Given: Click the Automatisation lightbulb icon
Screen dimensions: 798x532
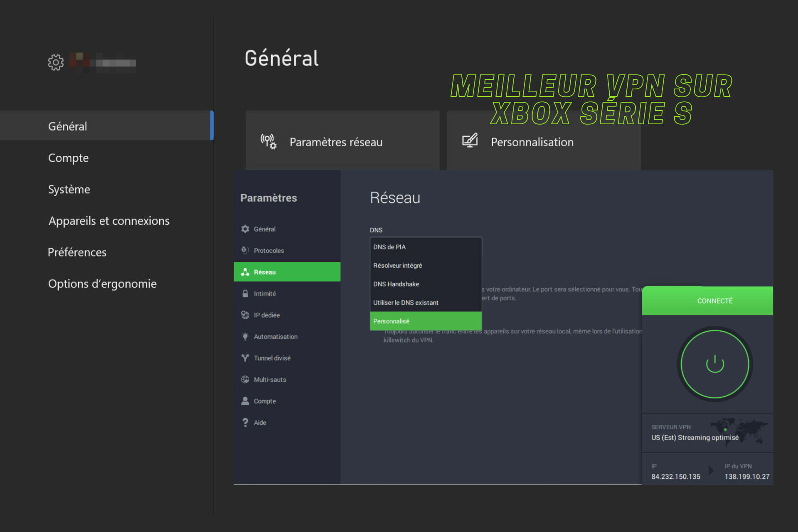Looking at the screenshot, I should click(x=245, y=336).
